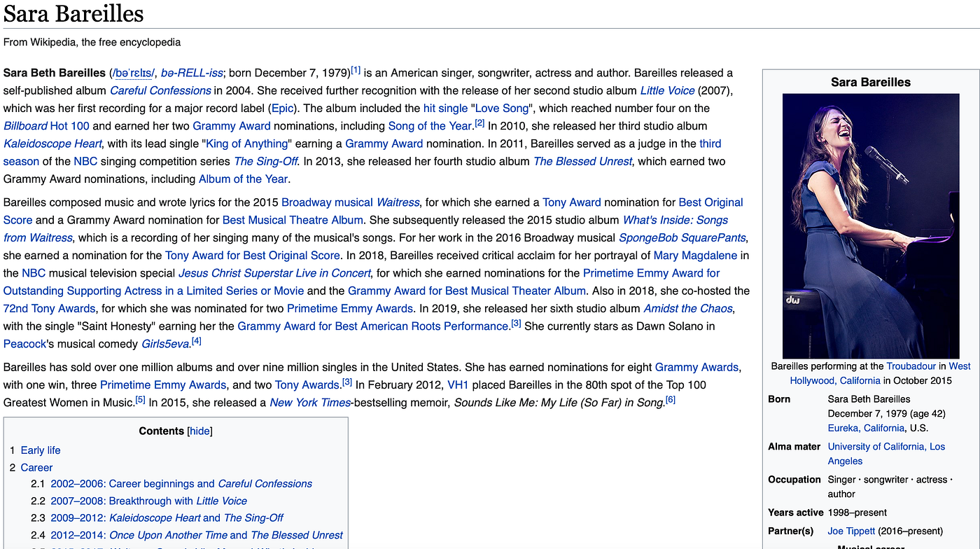The width and height of the screenshot is (980, 549).
Task: Open the Mary Magdalene link
Action: coord(696,256)
